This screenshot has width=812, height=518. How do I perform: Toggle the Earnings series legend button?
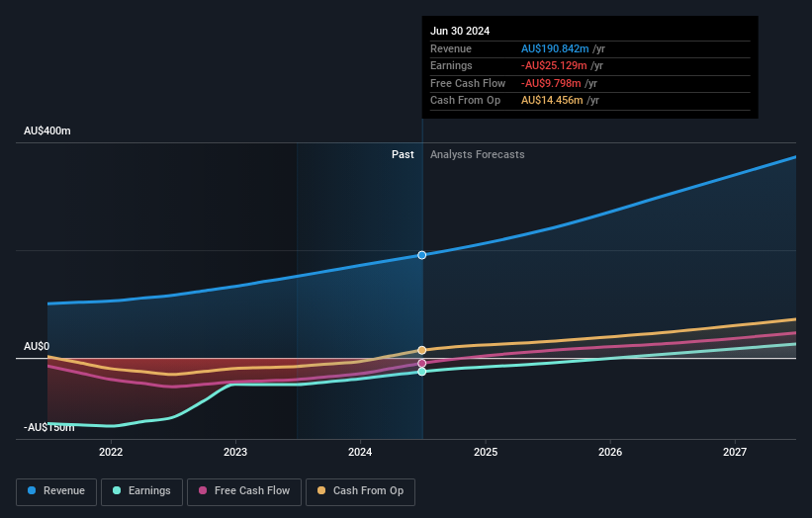[x=141, y=491]
